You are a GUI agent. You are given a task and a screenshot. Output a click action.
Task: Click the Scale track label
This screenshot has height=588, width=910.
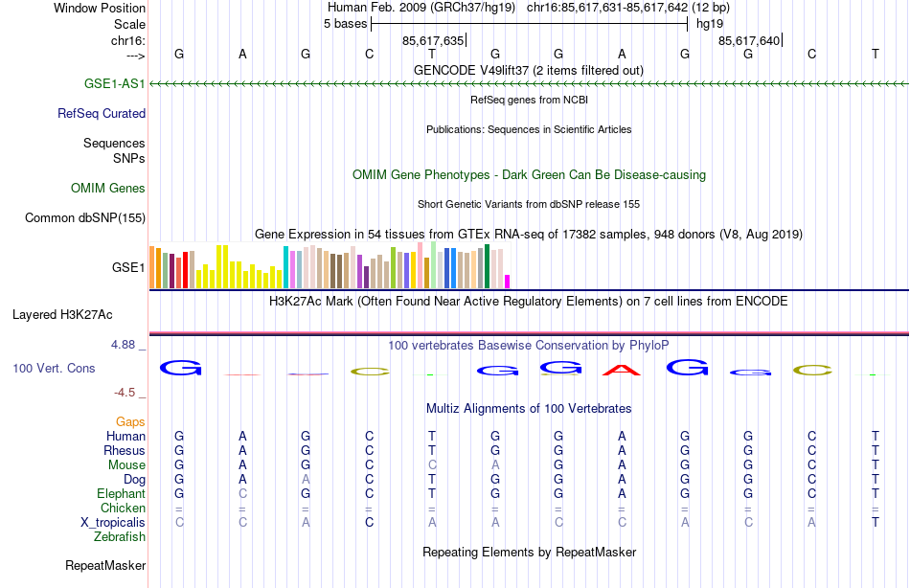point(129,24)
